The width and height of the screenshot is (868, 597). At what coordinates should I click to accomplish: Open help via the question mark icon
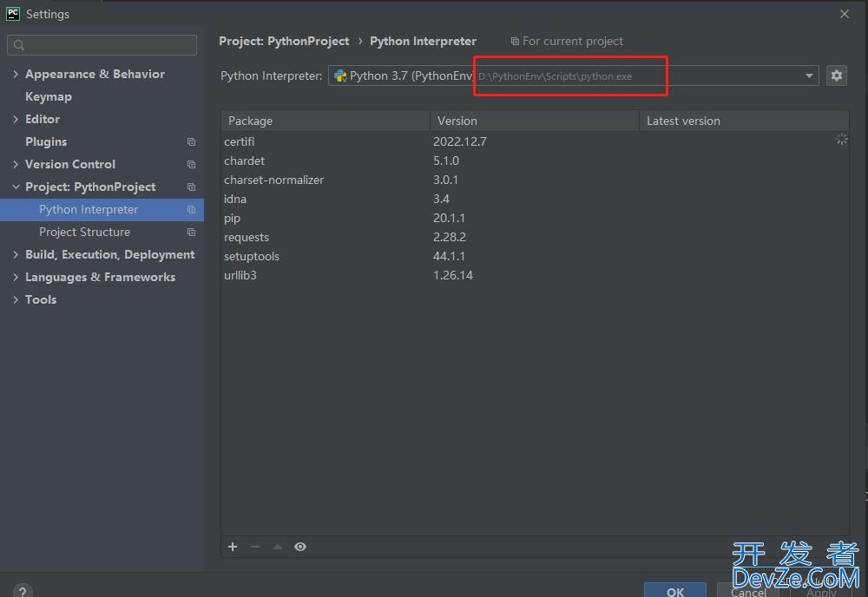23,591
